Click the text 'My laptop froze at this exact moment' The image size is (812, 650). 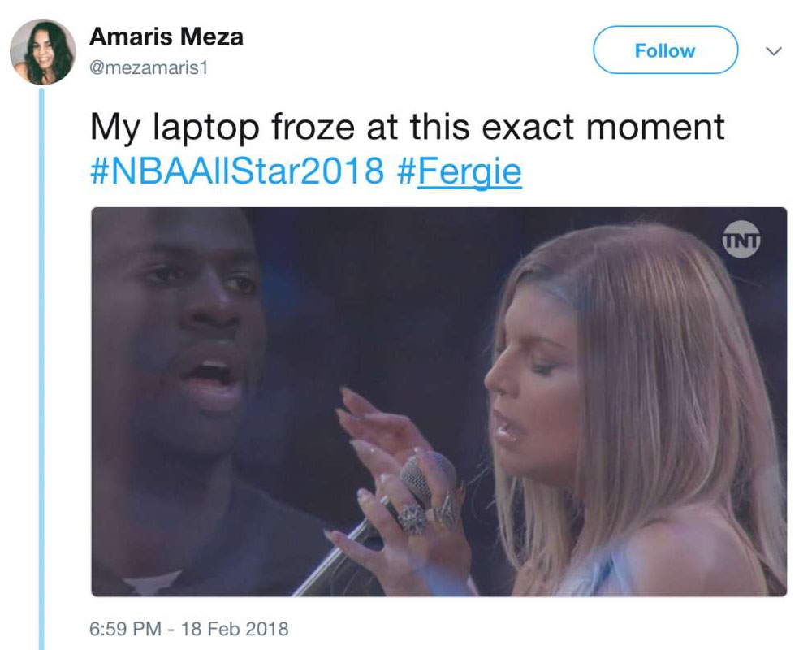pos(407,127)
